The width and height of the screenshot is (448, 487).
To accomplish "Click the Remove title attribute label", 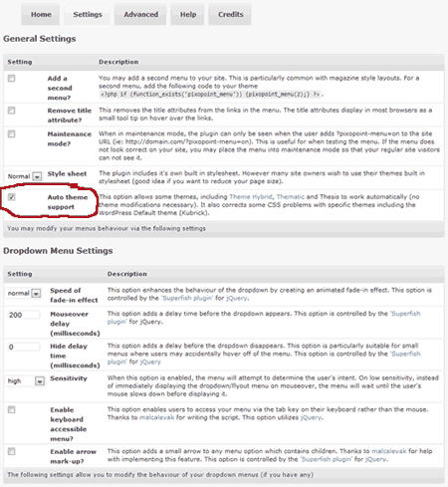I will tap(69, 116).
